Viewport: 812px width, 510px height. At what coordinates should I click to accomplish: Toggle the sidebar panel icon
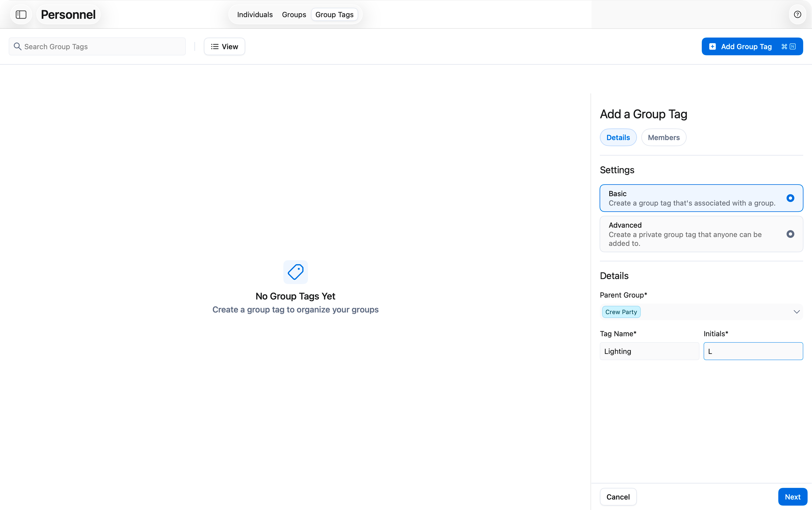(x=21, y=15)
